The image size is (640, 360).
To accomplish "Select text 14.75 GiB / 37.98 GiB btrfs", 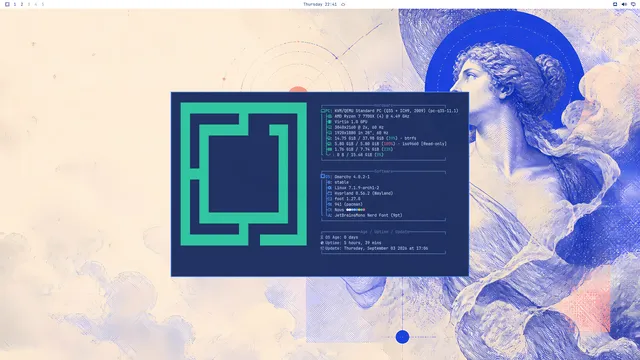I will (x=376, y=138).
